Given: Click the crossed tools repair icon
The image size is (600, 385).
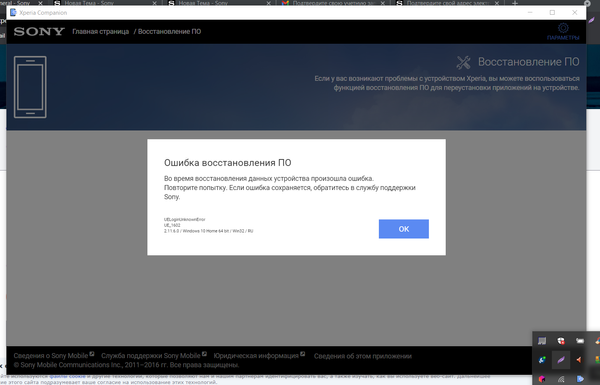Looking at the screenshot, I should pyautogui.click(x=463, y=62).
